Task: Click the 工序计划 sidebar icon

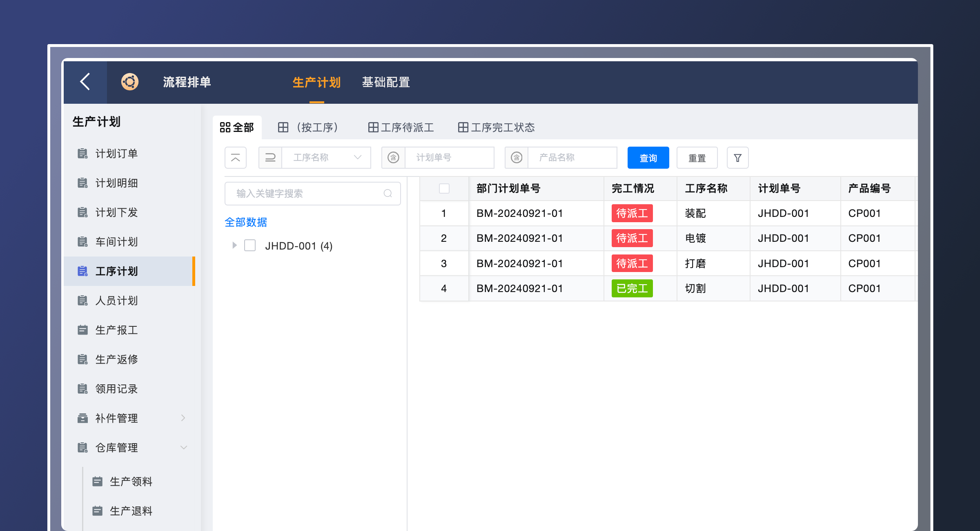Action: 83,271
